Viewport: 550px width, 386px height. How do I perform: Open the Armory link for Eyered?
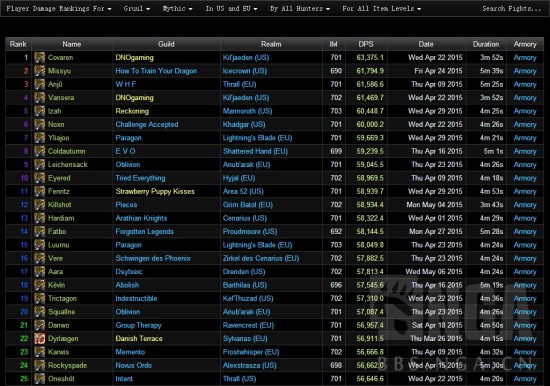[x=525, y=178]
